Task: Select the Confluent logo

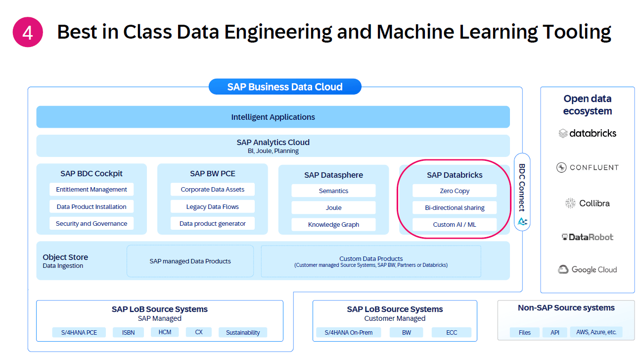Action: pos(587,167)
